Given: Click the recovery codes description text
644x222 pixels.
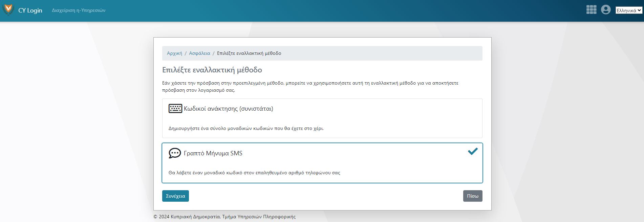Looking at the screenshot, I should point(246,128).
